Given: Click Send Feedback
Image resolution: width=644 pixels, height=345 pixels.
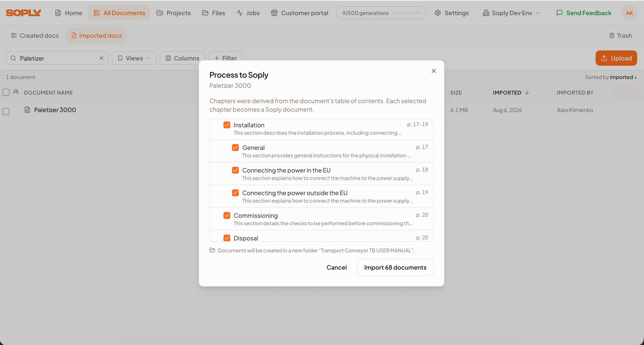Looking at the screenshot, I should pos(584,13).
